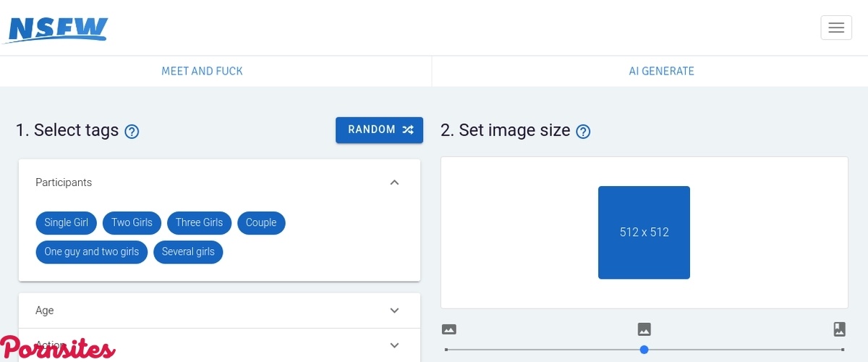
Task: Choose the portrait image size icon
Action: tap(839, 329)
